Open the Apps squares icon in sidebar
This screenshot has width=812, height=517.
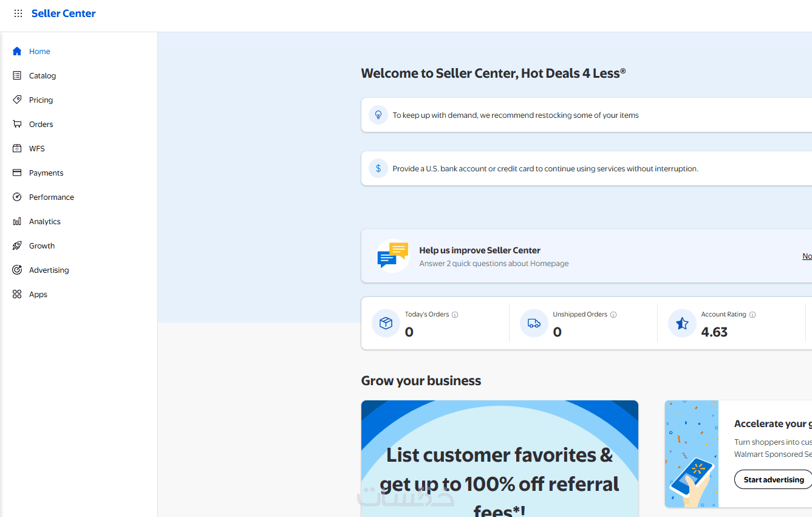[17, 294]
